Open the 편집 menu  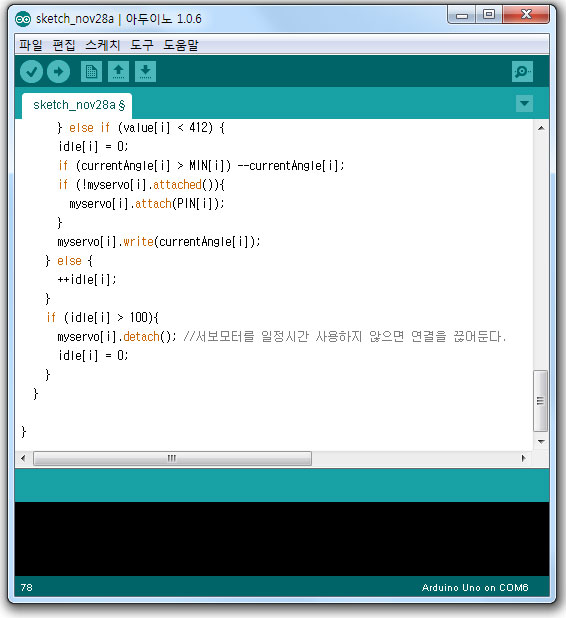(64, 45)
